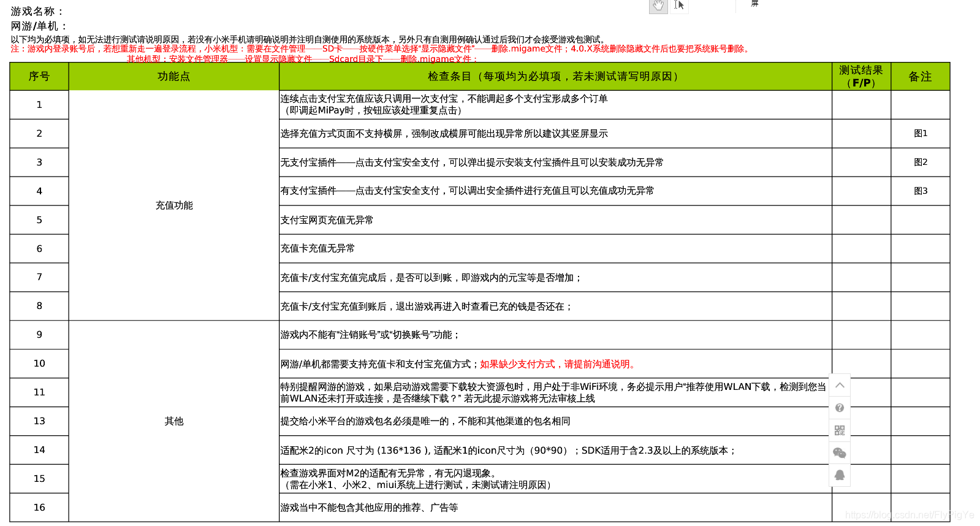This screenshot has height=526, width=980.
Task: Click the 以下均为必填项 instruction line
Action: click(310, 39)
